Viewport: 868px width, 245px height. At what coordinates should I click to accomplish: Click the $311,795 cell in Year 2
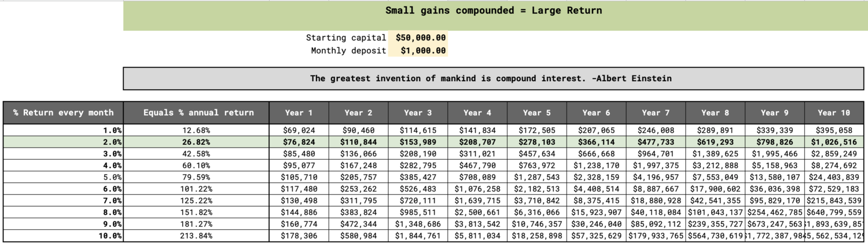[358, 200]
